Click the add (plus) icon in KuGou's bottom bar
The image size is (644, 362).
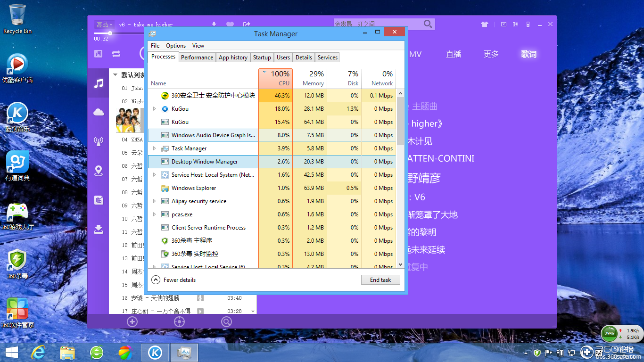132,322
